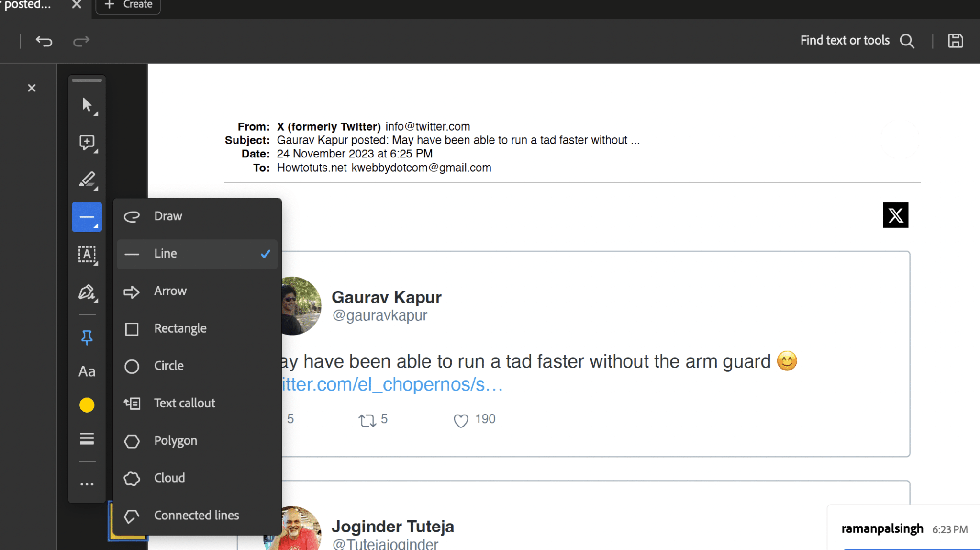Screen dimensions: 980x550
Task: Open the Create button
Action: (x=128, y=5)
